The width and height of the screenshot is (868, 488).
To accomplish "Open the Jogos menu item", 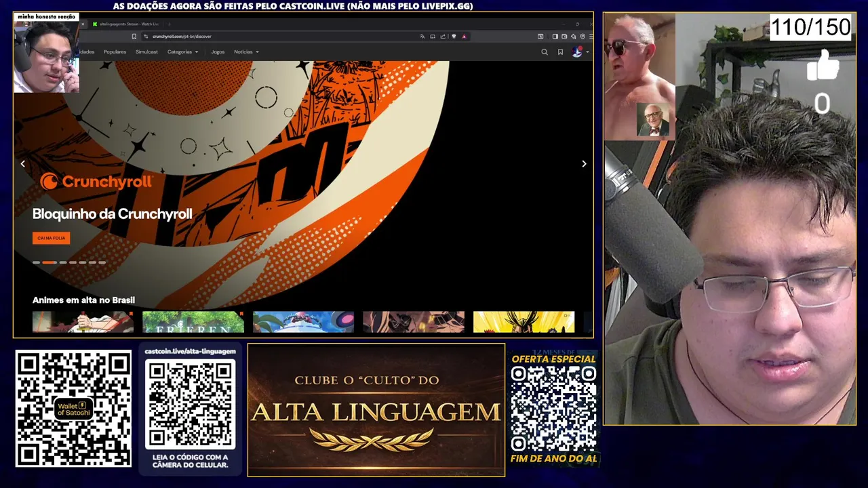I will (x=218, y=52).
